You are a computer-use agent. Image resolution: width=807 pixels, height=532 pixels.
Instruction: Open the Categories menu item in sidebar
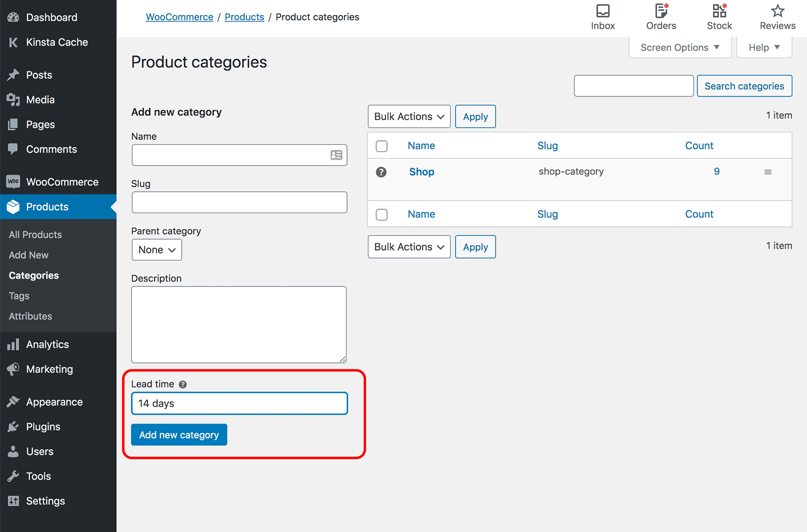33,275
